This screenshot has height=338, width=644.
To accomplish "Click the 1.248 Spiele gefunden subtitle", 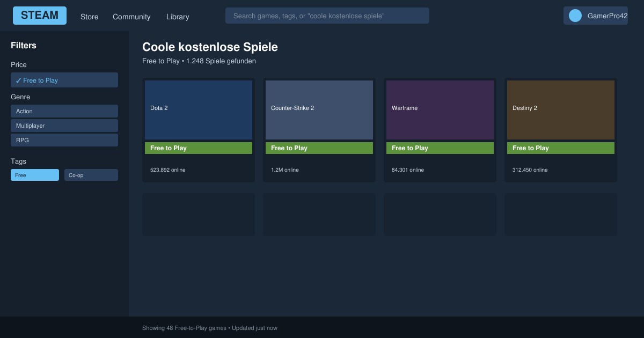I will [x=199, y=61].
